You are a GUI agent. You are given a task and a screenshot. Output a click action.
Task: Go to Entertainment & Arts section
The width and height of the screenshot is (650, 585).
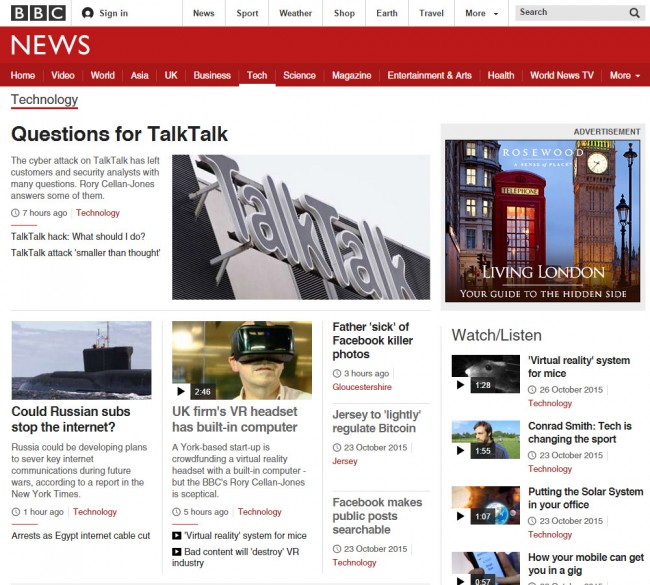pos(429,75)
